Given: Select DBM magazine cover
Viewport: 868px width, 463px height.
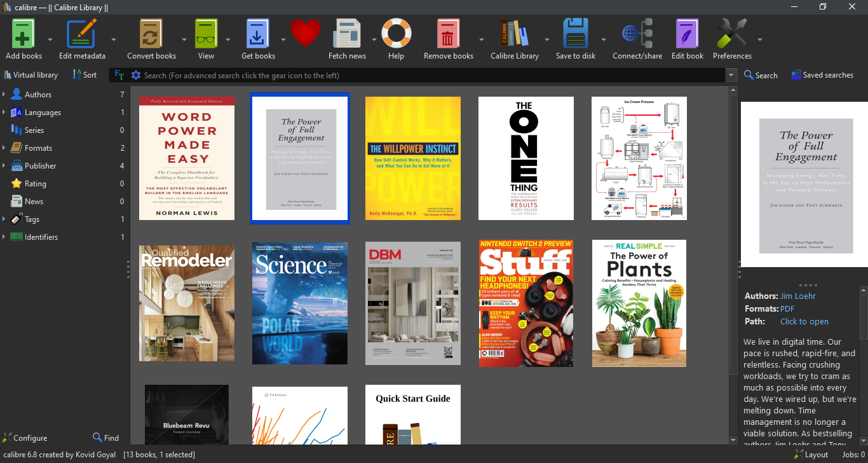Looking at the screenshot, I should tap(413, 303).
